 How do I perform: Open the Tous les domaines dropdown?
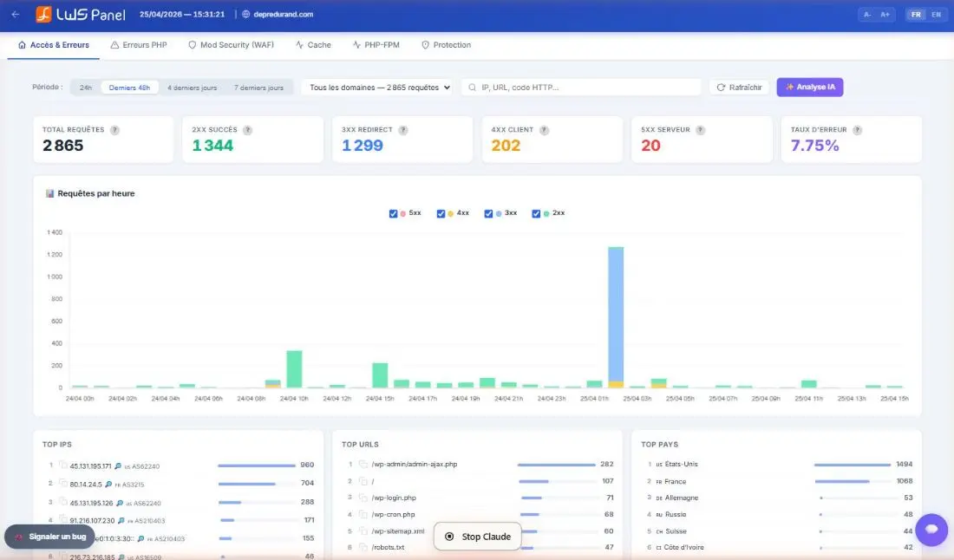(x=378, y=88)
